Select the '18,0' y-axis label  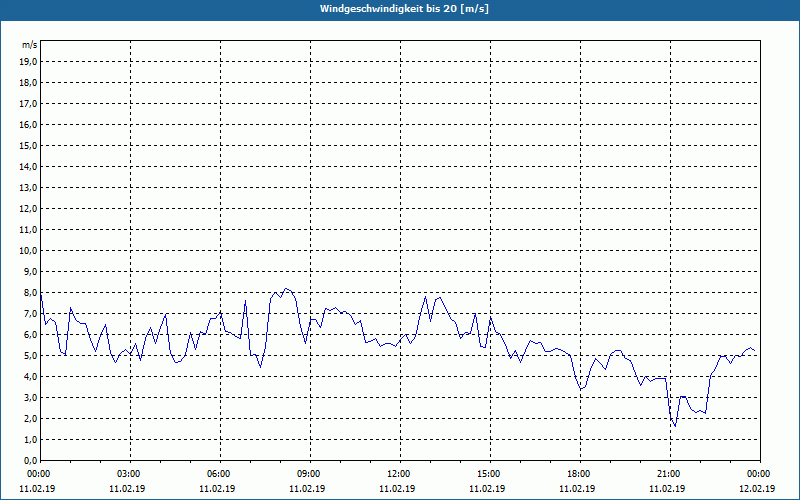pos(28,83)
